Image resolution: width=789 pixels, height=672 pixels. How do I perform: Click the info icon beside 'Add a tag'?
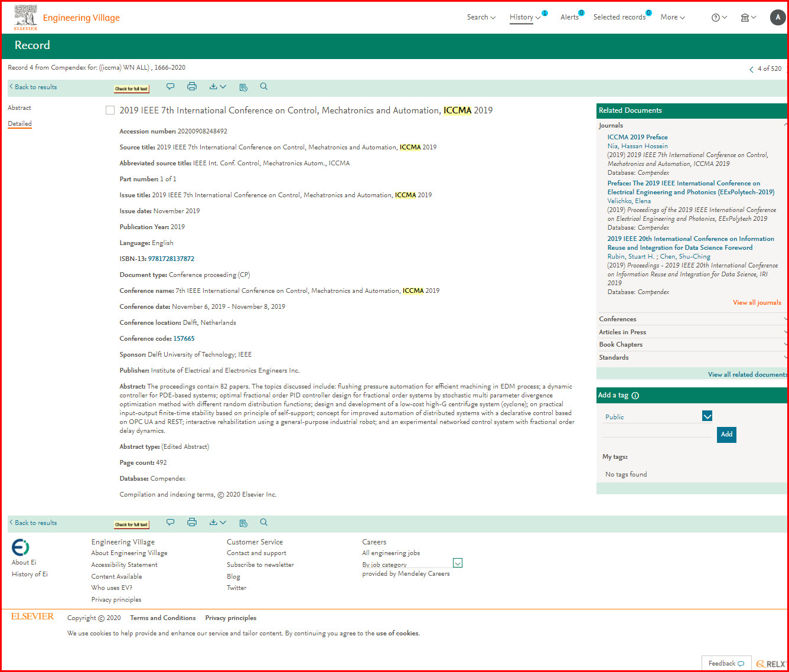(635, 396)
